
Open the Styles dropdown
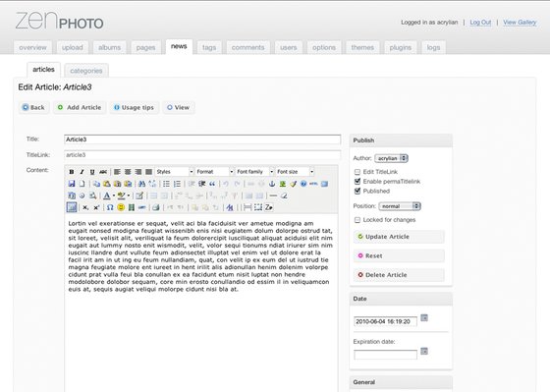(175, 172)
